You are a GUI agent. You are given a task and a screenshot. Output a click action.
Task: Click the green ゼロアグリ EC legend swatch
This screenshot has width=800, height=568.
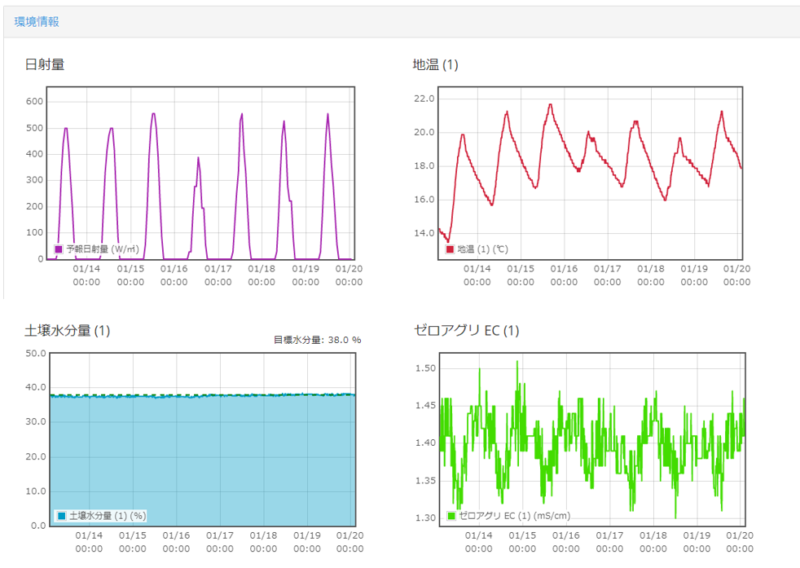pos(451,516)
